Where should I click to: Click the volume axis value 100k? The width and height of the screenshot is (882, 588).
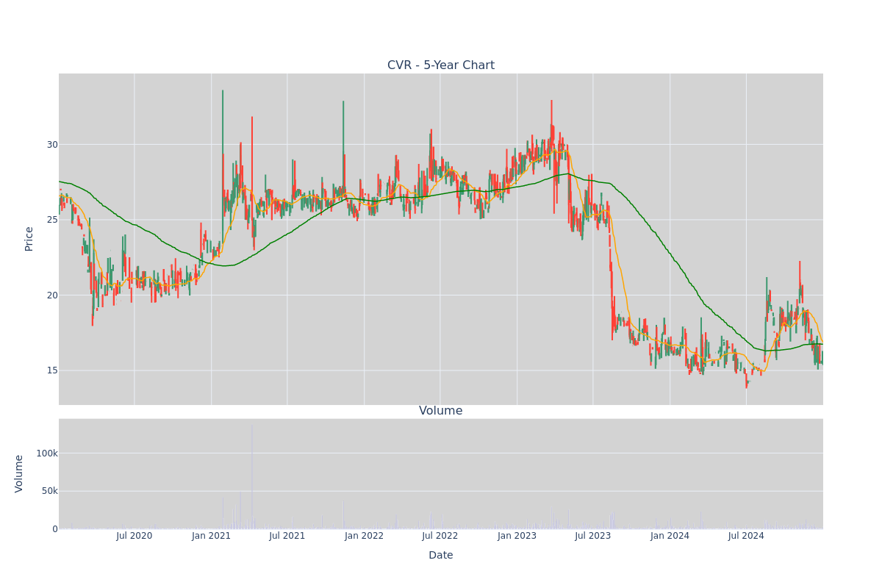(x=47, y=453)
